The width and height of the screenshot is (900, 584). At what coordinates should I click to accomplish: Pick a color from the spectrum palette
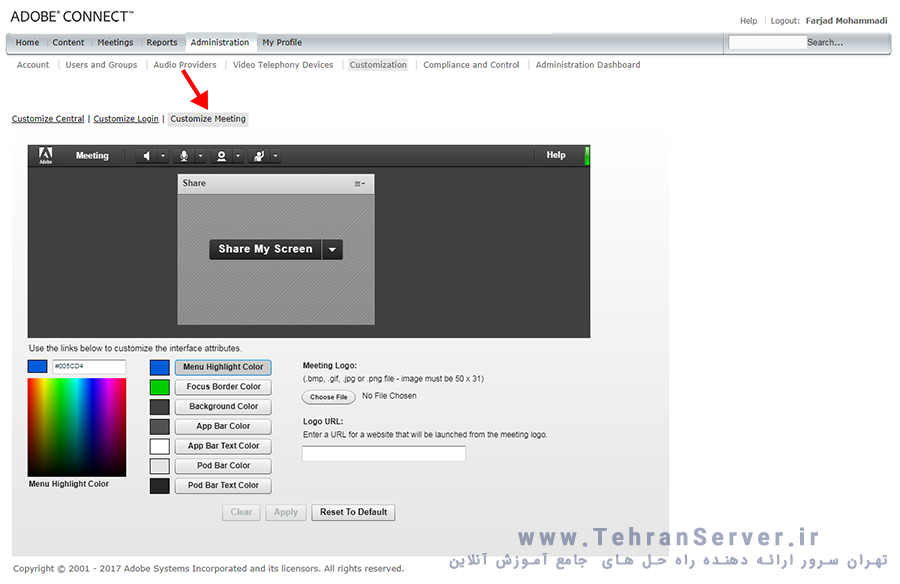pos(76,427)
